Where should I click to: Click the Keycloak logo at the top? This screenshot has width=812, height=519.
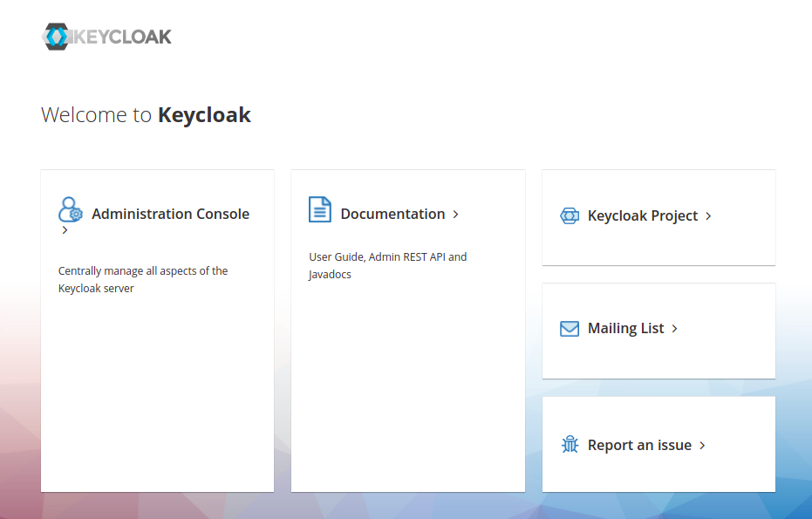106,37
